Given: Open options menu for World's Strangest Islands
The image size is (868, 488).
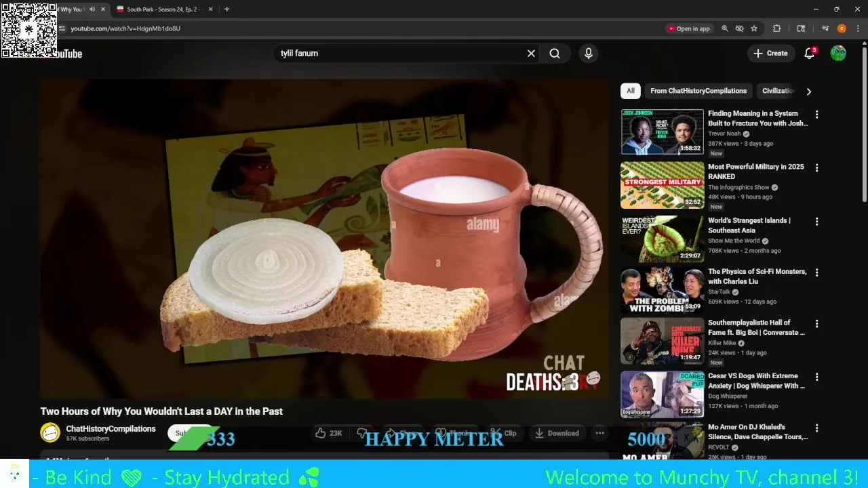Looking at the screenshot, I should [x=816, y=222].
